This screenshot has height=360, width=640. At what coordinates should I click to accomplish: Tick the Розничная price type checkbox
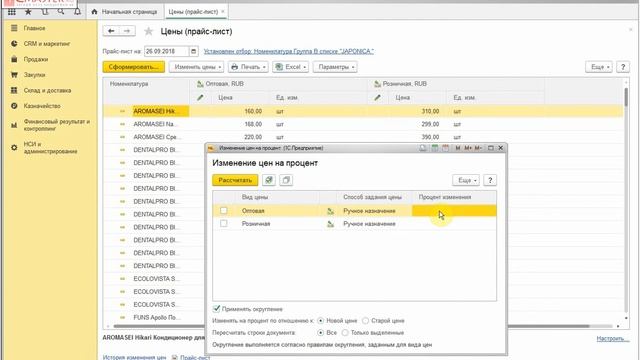click(224, 224)
